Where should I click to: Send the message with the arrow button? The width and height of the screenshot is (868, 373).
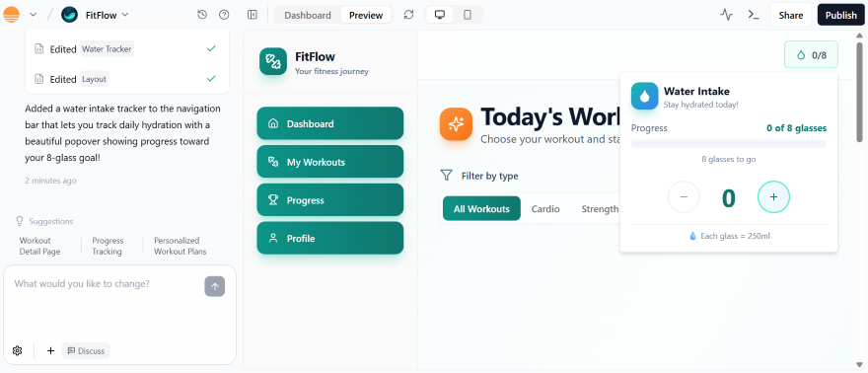[x=215, y=286]
